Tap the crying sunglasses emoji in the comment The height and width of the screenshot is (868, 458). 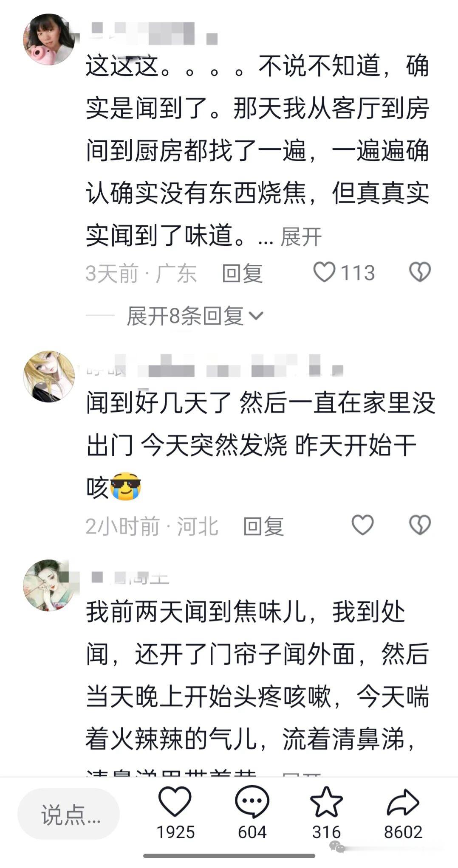[126, 486]
